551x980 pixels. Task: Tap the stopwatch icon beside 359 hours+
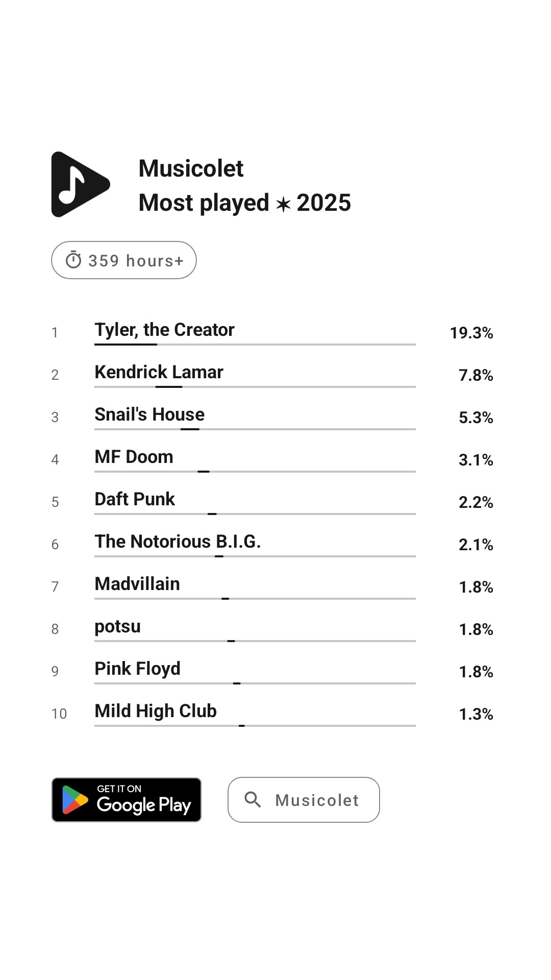click(x=73, y=260)
